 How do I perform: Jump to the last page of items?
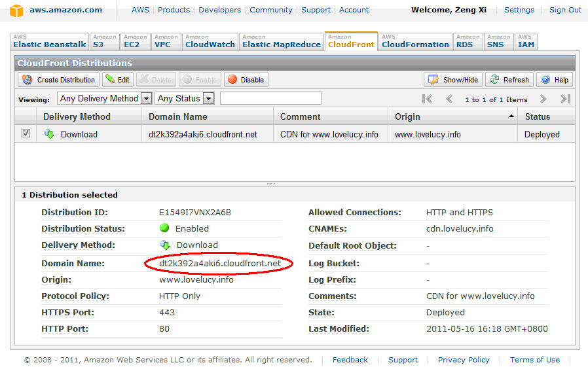point(565,99)
